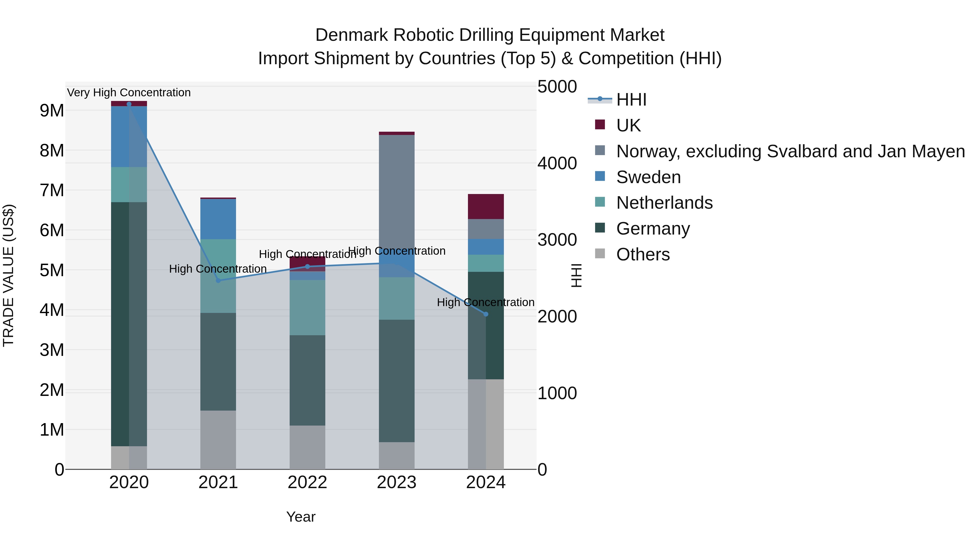Click the 2021 x-axis tick label

(218, 482)
